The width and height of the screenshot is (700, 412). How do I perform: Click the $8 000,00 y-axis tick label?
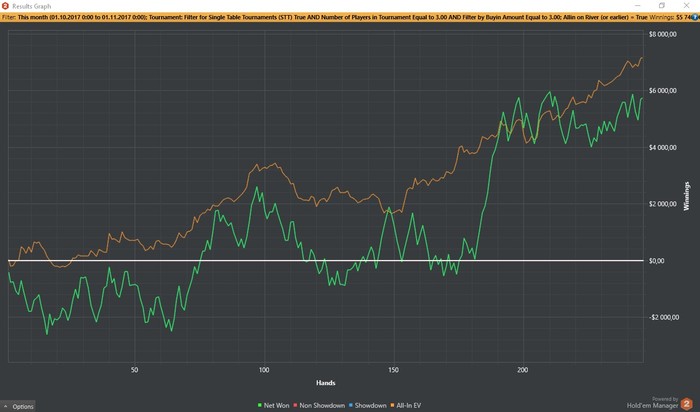[662, 34]
